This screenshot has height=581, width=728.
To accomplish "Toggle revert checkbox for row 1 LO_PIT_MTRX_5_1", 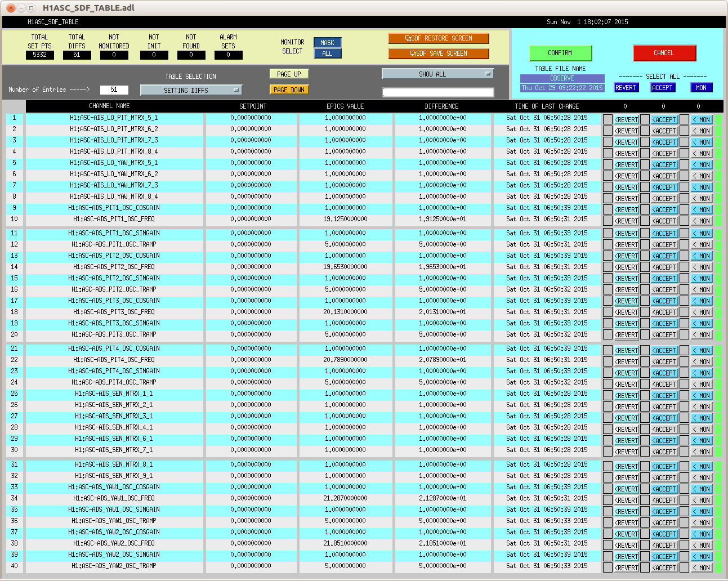I will click(x=608, y=119).
